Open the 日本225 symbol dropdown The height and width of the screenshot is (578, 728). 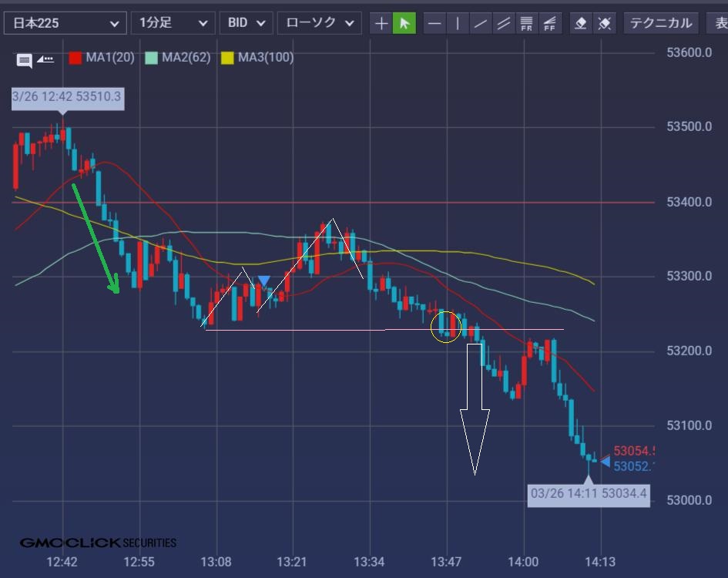click(65, 23)
